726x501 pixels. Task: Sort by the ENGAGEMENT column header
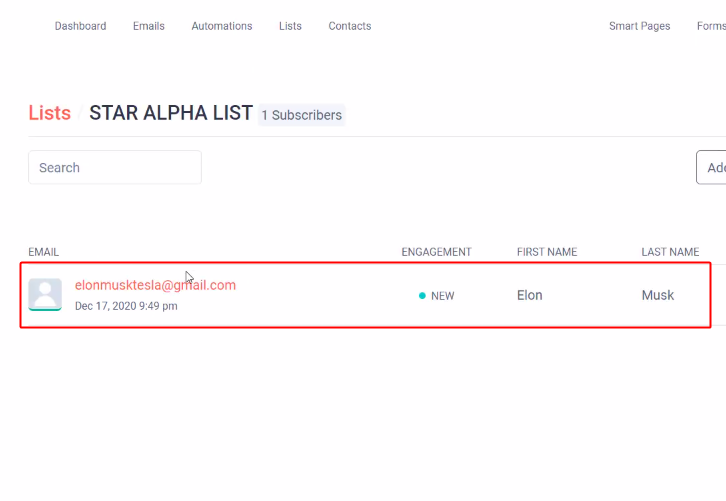point(436,252)
